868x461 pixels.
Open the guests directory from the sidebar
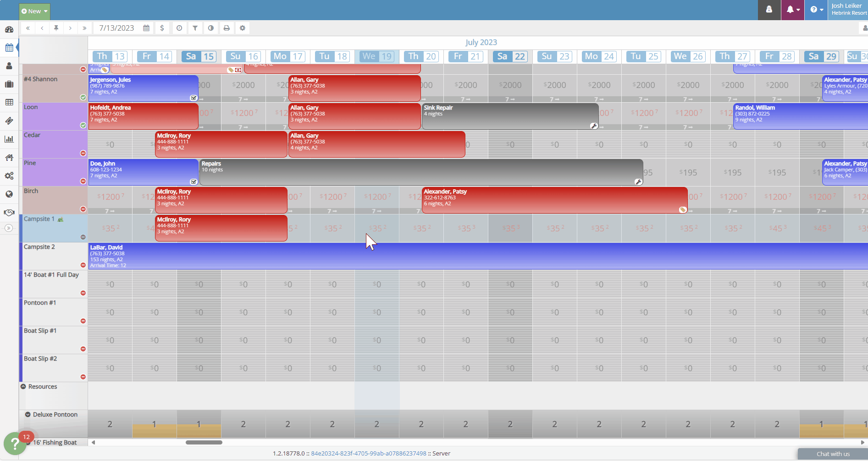9,66
